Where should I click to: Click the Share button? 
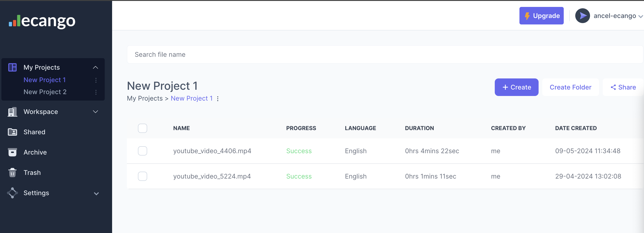[623, 87]
